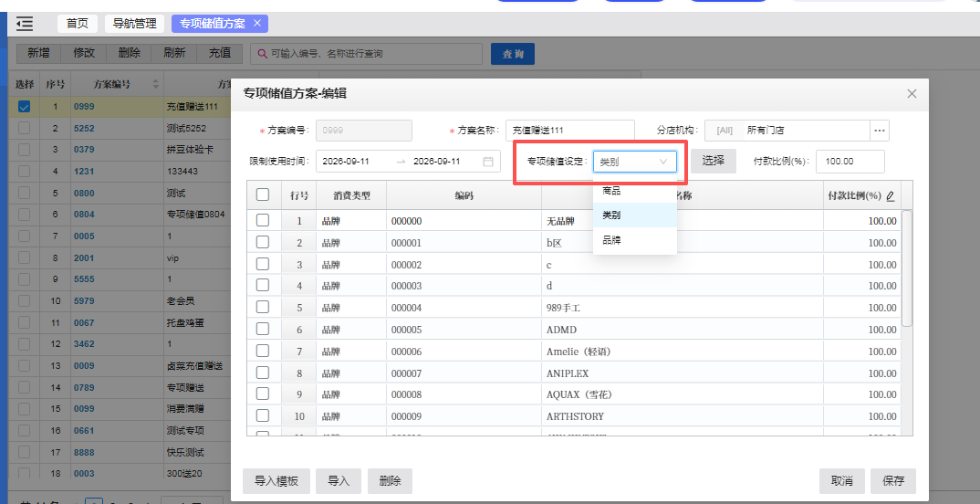This screenshot has width=980, height=504.
Task: Click the AQUAX（雪花） name cell
Action: pyautogui.click(x=683, y=394)
